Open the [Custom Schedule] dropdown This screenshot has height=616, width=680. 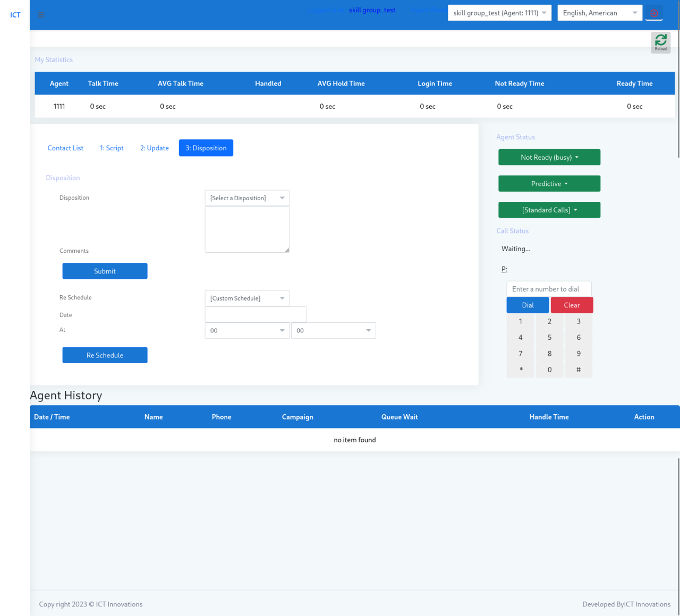click(x=247, y=298)
